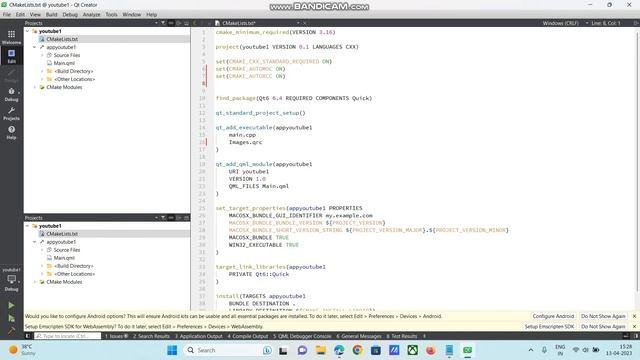Split the upper Projects panel
The width and height of the screenshot is (640, 360).
point(179,23)
